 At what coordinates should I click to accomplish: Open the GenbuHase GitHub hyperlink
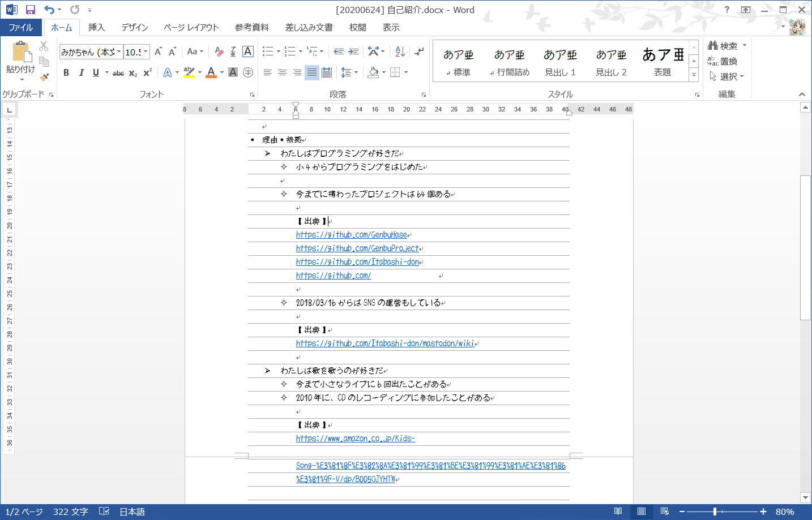point(351,235)
